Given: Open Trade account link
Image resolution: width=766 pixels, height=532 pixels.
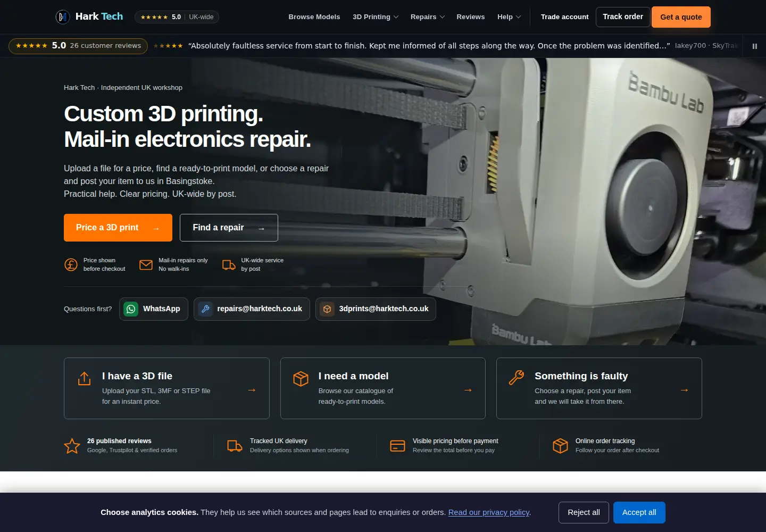Looking at the screenshot, I should (565, 17).
